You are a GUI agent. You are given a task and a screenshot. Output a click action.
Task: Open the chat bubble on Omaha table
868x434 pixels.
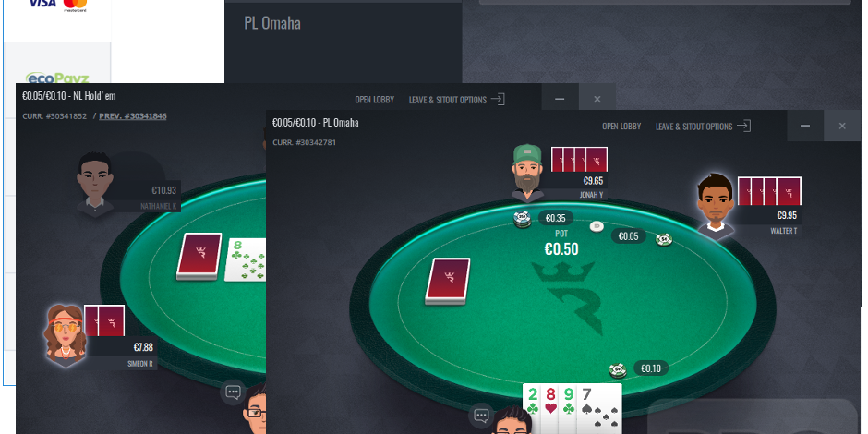pos(481,416)
